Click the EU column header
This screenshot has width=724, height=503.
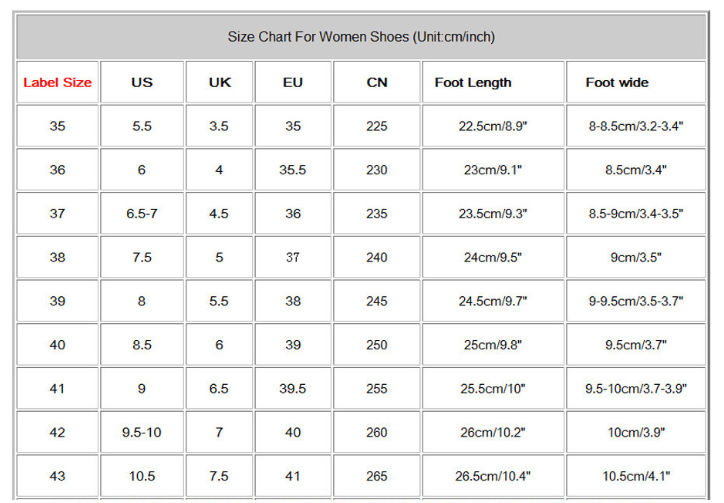click(x=293, y=83)
